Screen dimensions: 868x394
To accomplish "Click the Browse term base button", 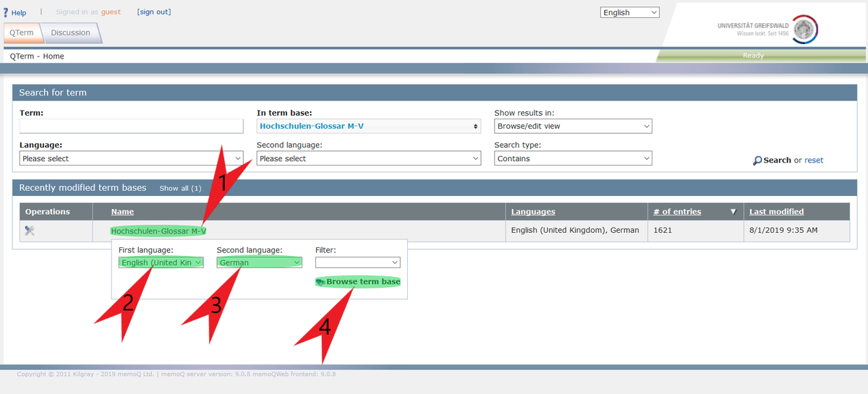I will pos(358,281).
